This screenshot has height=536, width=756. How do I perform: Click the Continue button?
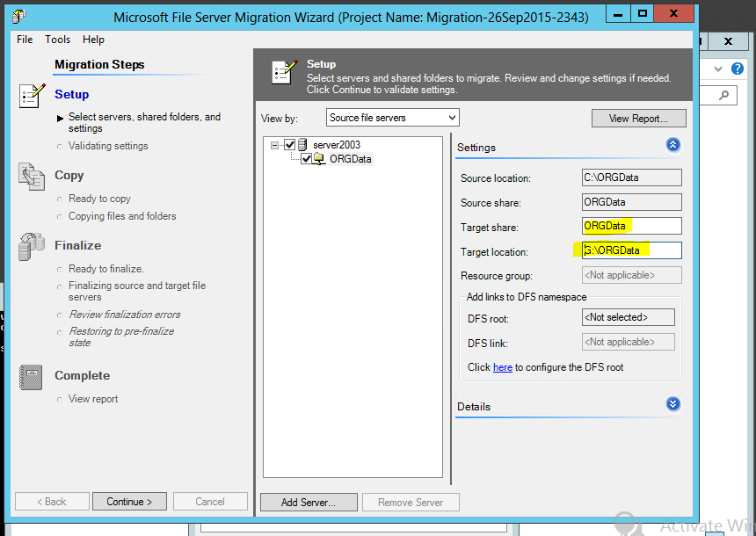coord(129,502)
